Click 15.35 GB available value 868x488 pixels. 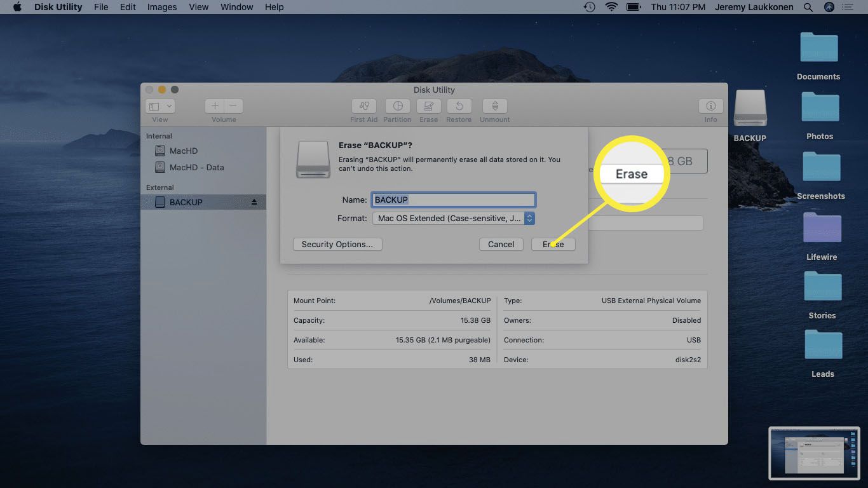(x=443, y=340)
